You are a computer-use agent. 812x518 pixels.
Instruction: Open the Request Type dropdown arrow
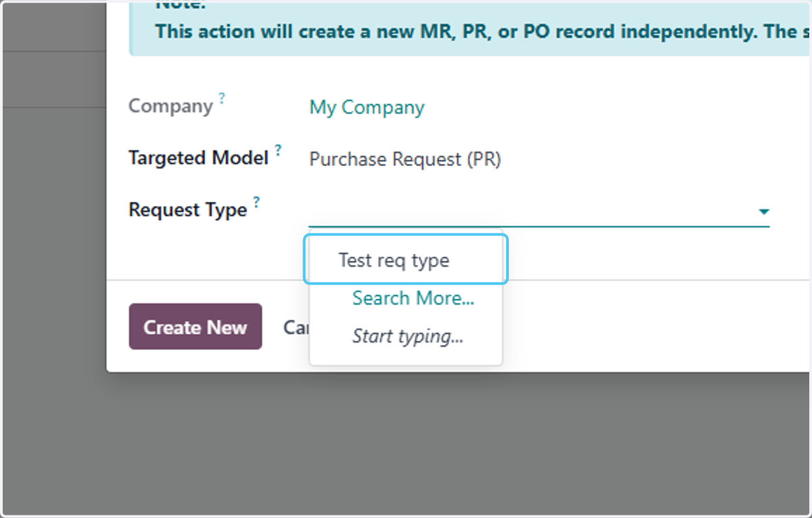[x=763, y=212]
